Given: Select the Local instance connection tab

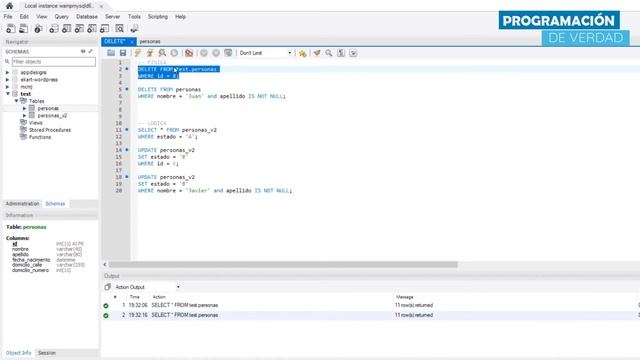Looking at the screenshot, I should (x=59, y=6).
